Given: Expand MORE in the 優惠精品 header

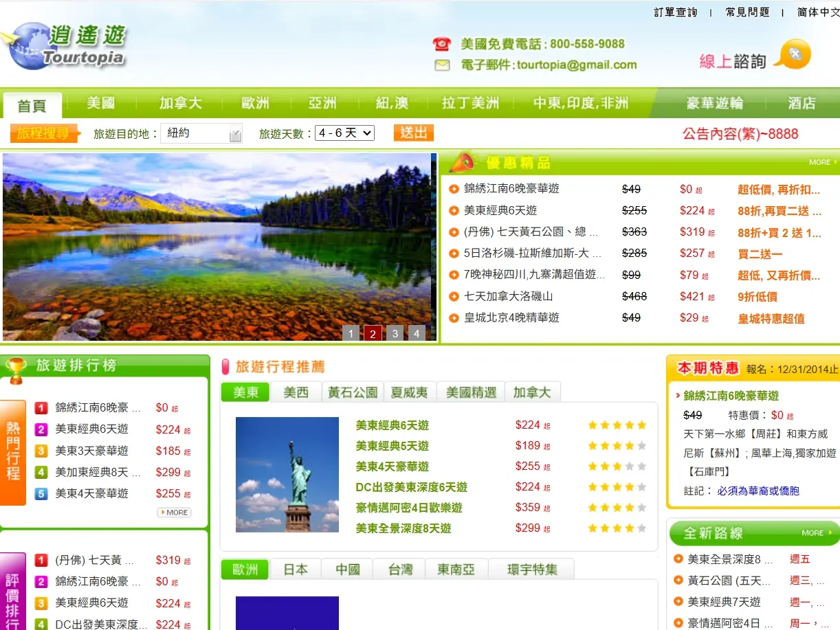Looking at the screenshot, I should point(822,163).
